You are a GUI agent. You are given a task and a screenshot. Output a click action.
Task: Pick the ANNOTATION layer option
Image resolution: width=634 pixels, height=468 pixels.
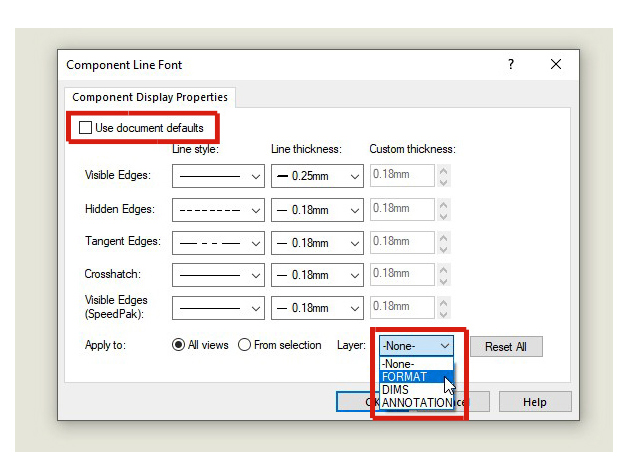(x=415, y=403)
